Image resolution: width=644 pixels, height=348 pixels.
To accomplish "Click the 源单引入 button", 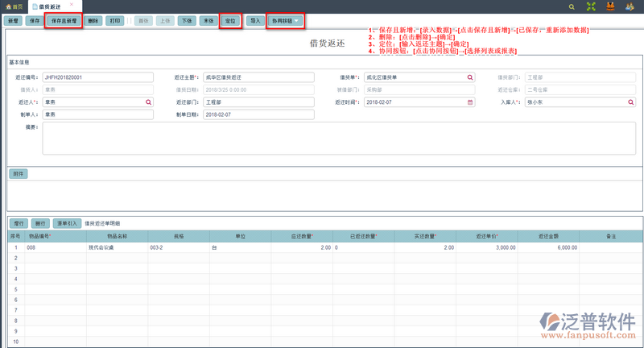I will (x=67, y=222).
